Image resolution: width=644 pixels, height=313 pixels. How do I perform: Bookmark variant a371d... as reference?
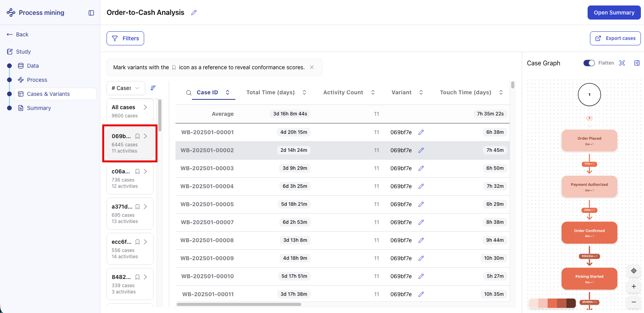137,207
